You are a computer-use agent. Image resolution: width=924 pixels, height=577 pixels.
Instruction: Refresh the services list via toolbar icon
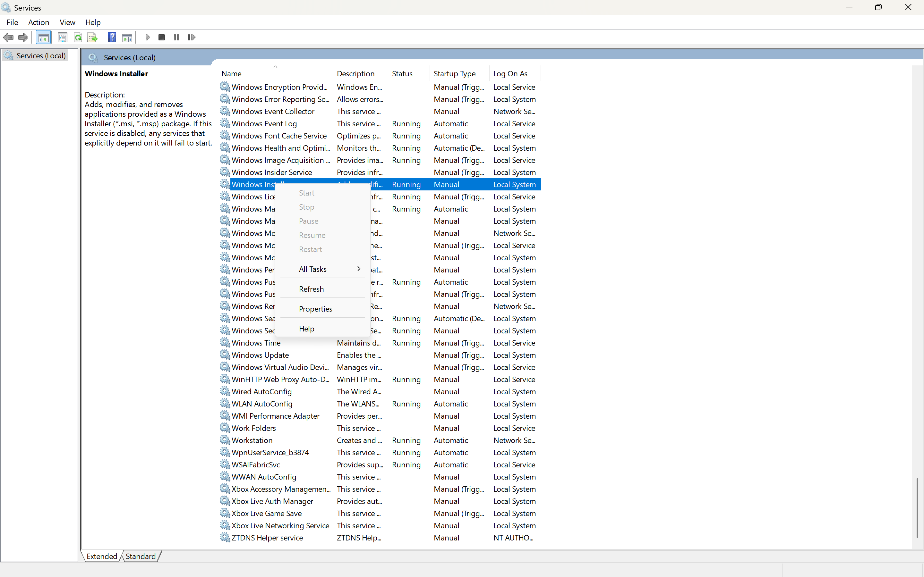pyautogui.click(x=78, y=37)
